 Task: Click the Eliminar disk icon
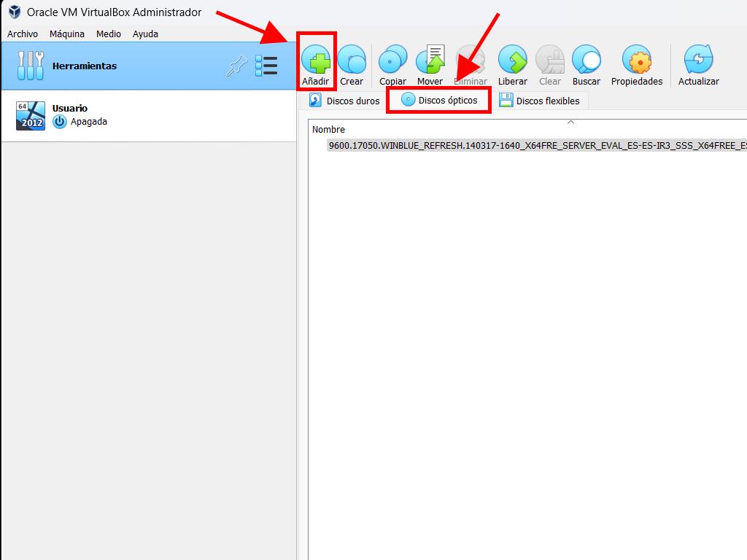(471, 60)
